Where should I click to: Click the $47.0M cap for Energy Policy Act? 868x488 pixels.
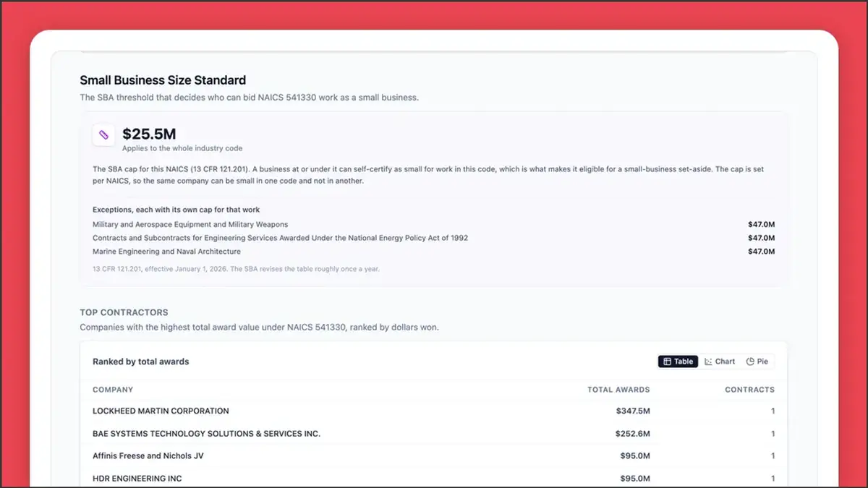pos(762,238)
